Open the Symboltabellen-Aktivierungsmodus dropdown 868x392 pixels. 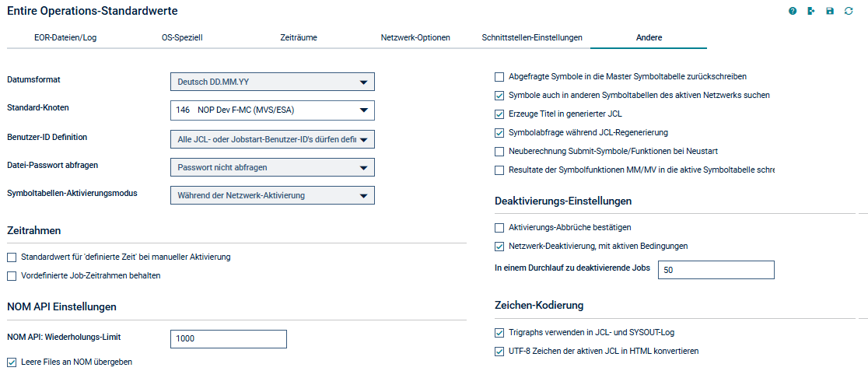tap(272, 195)
